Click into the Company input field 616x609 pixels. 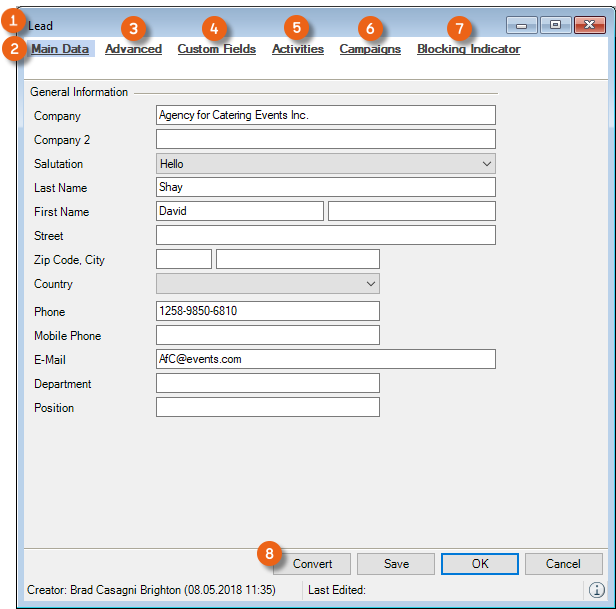(x=326, y=116)
